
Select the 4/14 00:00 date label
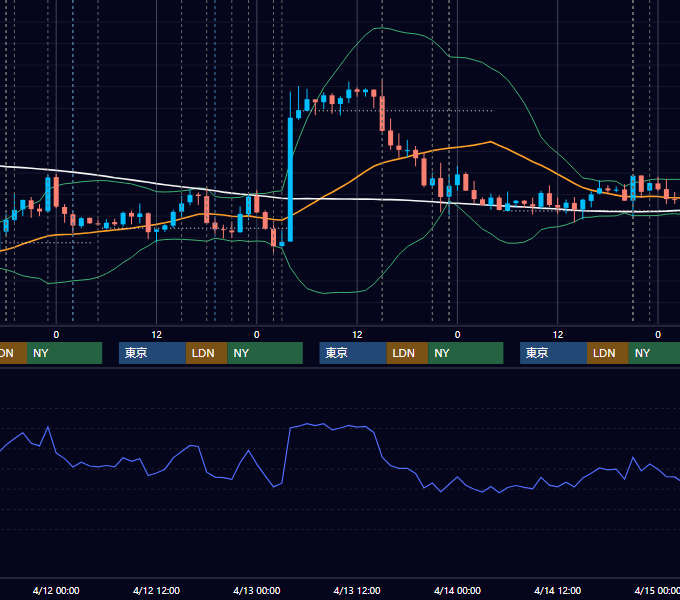click(x=457, y=590)
